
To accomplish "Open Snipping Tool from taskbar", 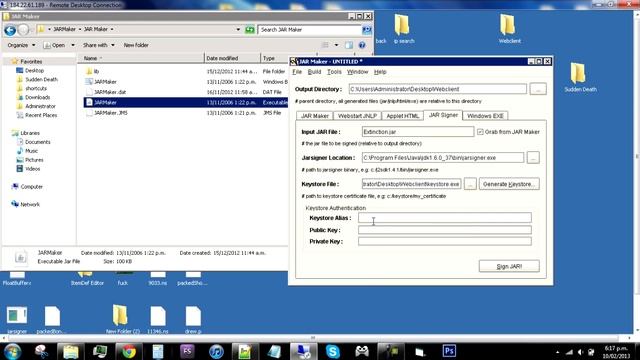I will (42, 351).
